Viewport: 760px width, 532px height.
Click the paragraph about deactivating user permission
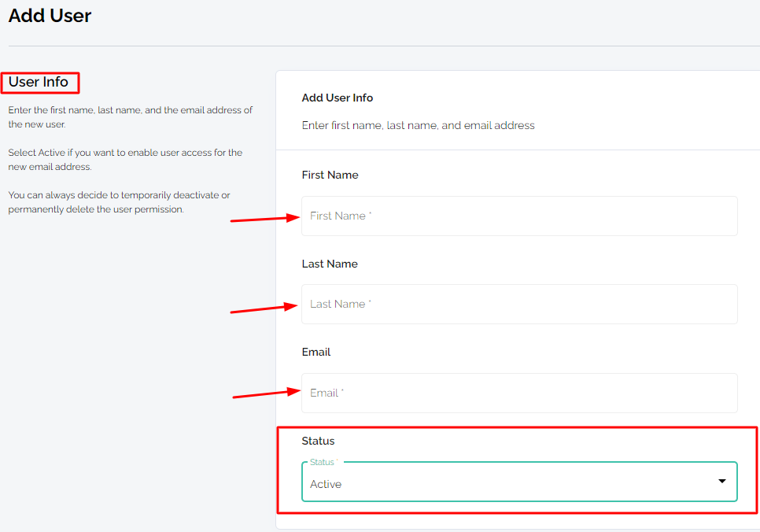point(119,202)
